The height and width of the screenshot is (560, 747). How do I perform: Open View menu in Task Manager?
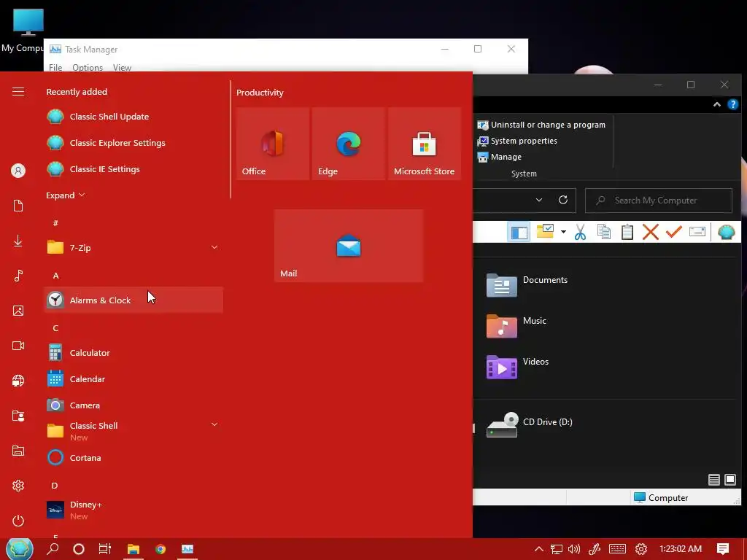coord(122,68)
